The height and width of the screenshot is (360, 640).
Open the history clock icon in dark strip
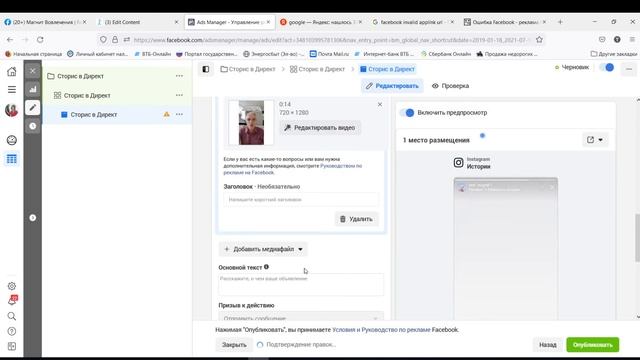pos(33,126)
